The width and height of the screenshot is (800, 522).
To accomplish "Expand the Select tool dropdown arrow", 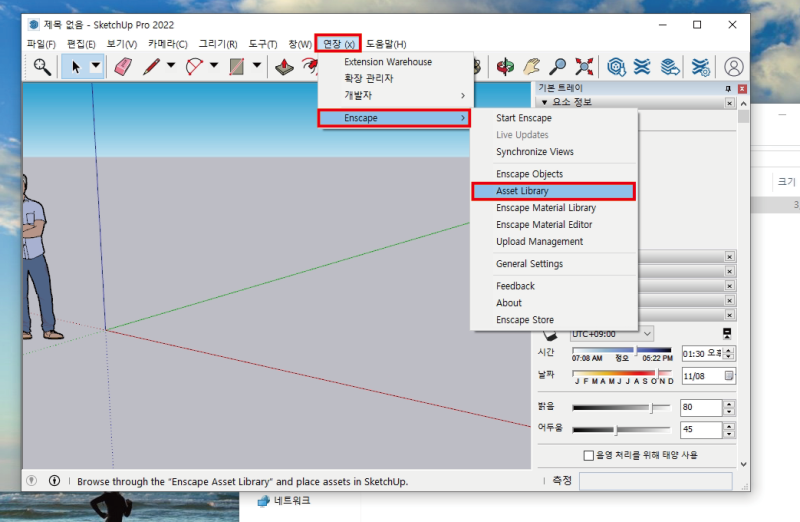I will [x=95, y=66].
